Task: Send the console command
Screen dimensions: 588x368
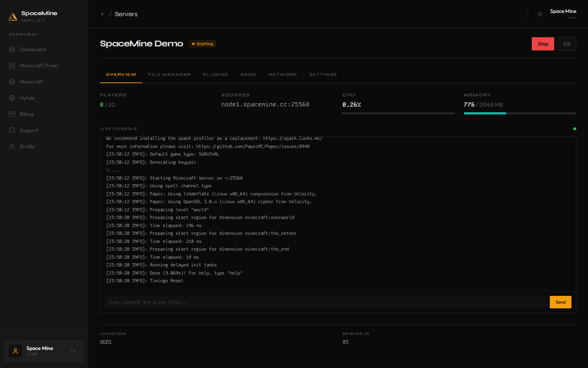Action: [560, 302]
